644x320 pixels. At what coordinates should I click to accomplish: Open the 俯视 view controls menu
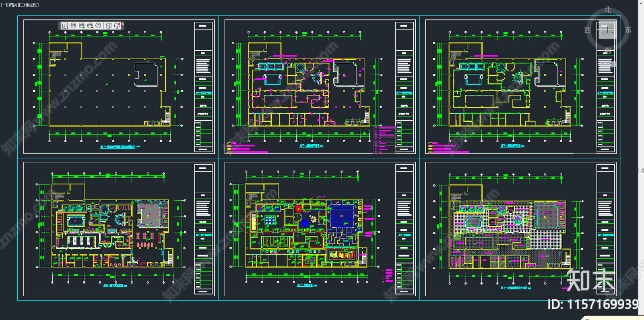pyautogui.click(x=13, y=5)
